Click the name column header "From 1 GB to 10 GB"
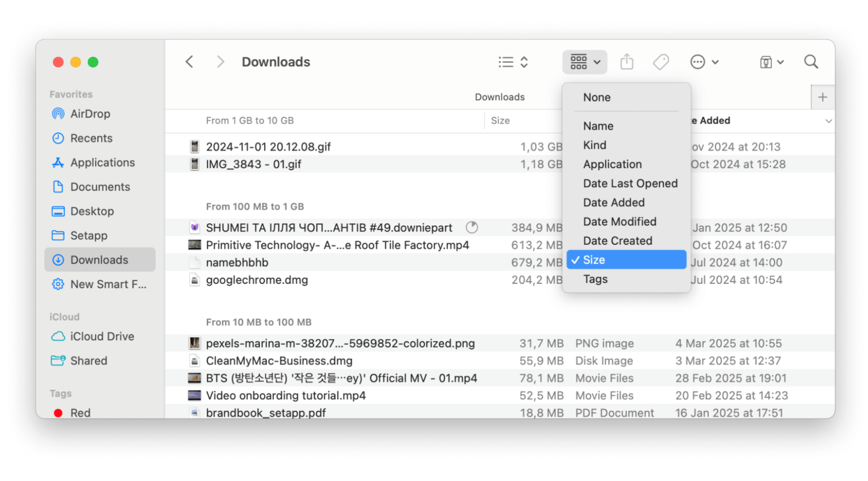 (x=250, y=121)
